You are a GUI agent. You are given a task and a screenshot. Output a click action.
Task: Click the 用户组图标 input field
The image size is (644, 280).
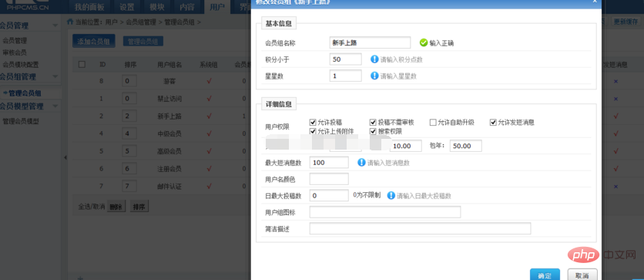[x=385, y=212]
